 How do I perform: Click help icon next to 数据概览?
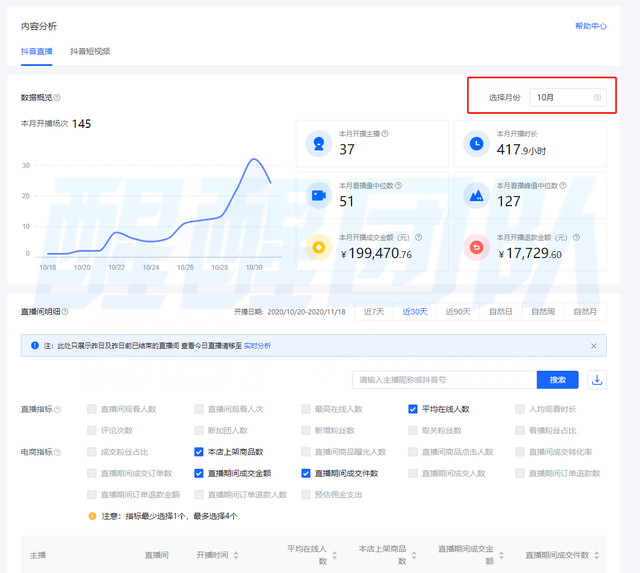coord(57,98)
